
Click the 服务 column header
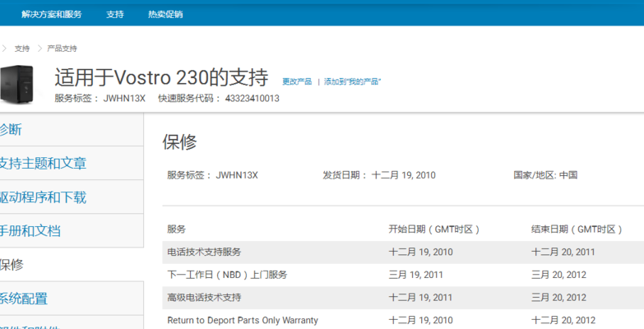[x=176, y=229]
